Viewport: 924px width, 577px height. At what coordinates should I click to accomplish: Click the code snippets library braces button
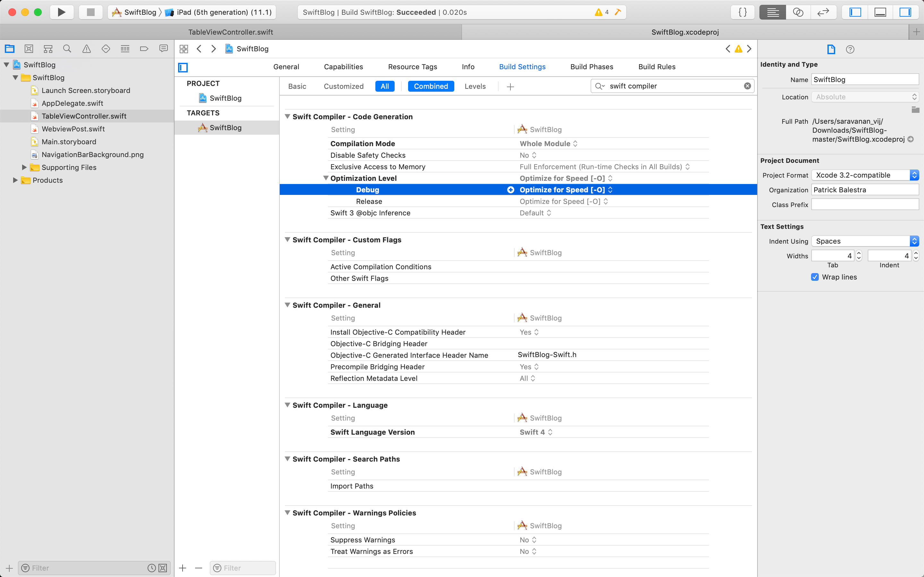[x=743, y=12]
